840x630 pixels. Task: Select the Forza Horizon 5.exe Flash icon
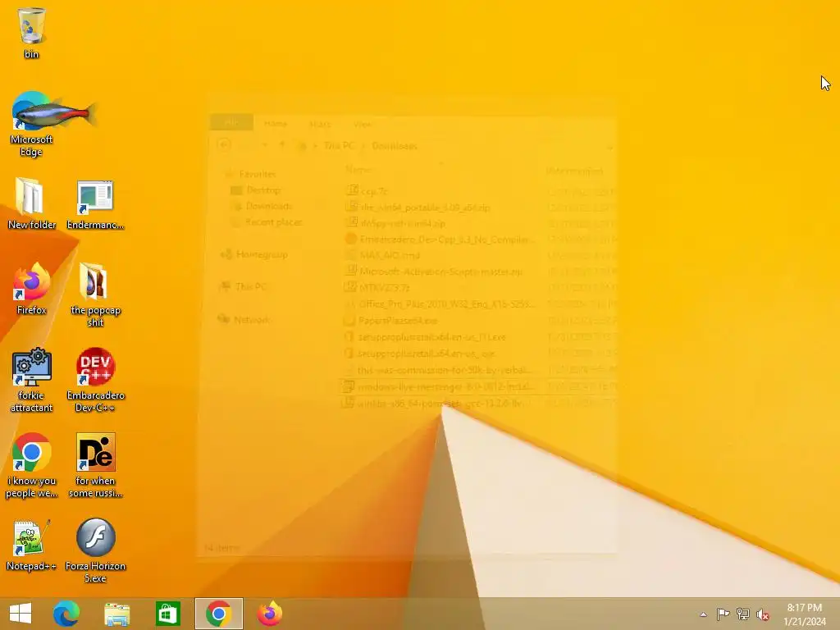click(95, 550)
